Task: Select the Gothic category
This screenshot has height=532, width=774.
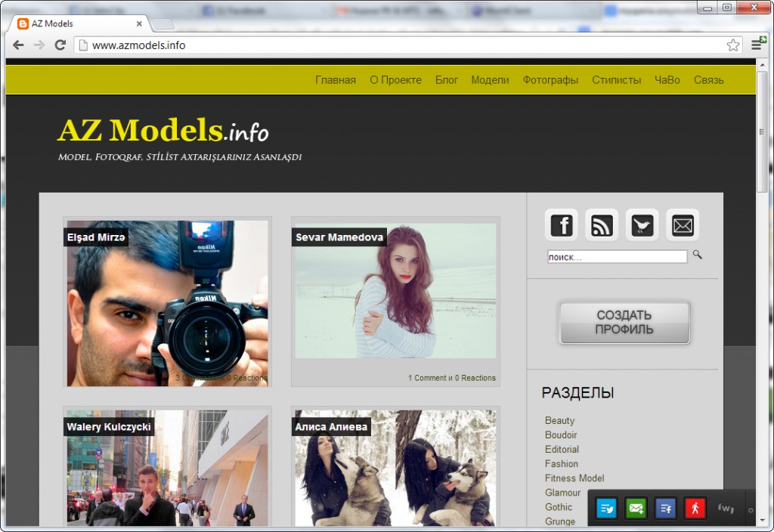Action: point(559,507)
